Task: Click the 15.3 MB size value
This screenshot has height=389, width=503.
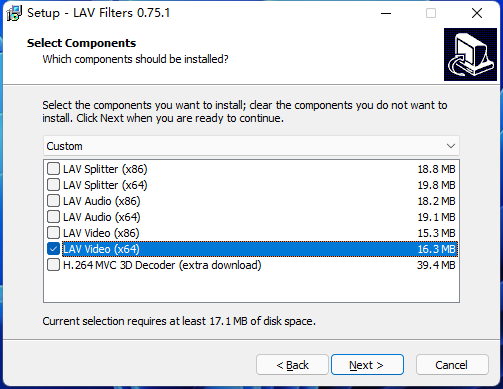Action: click(x=436, y=233)
